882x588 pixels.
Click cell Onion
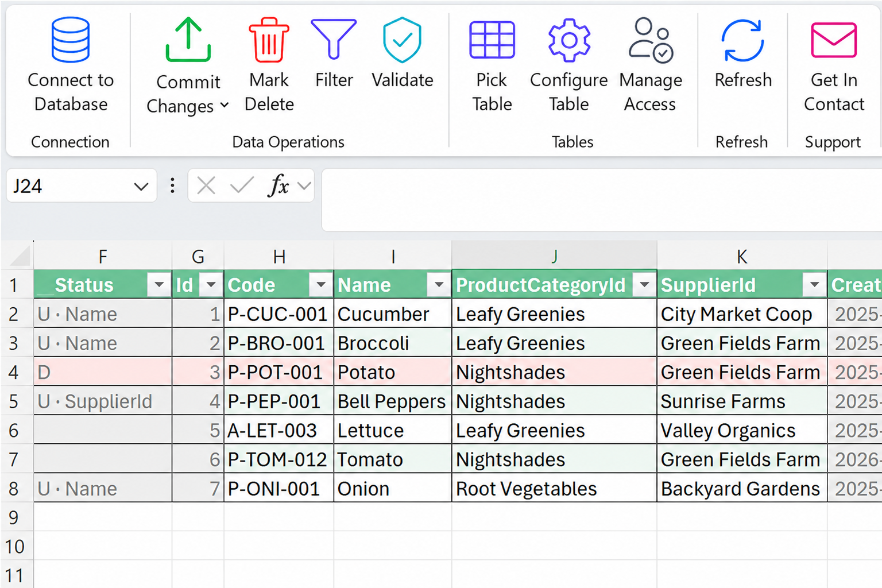393,489
